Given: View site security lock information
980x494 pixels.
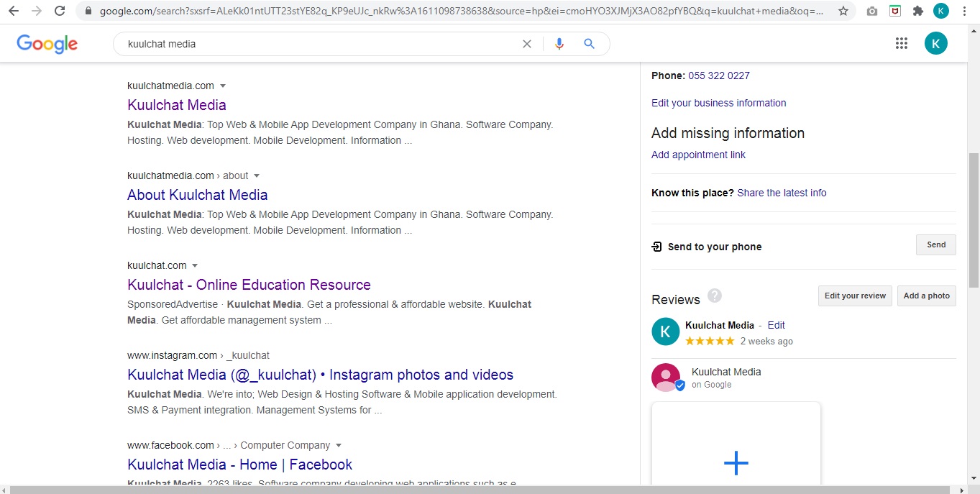Looking at the screenshot, I should pos(88,12).
